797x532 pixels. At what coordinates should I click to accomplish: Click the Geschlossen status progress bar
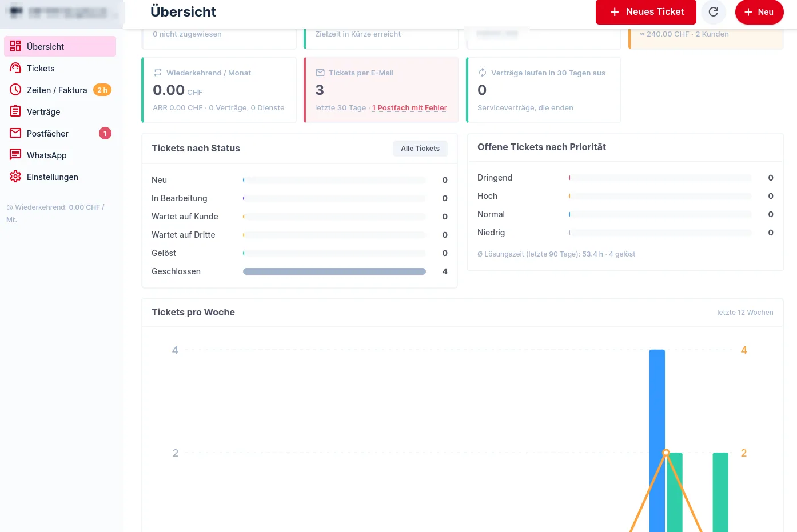pos(334,271)
